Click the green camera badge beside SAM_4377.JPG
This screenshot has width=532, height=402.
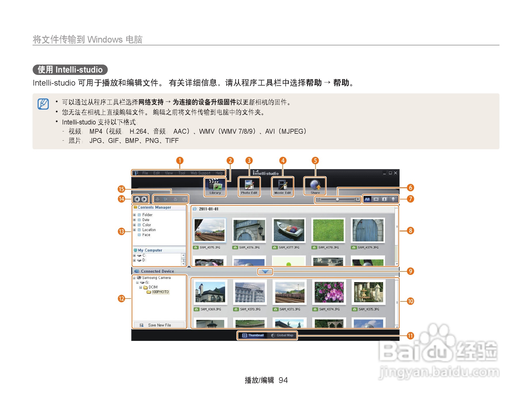point(275,248)
